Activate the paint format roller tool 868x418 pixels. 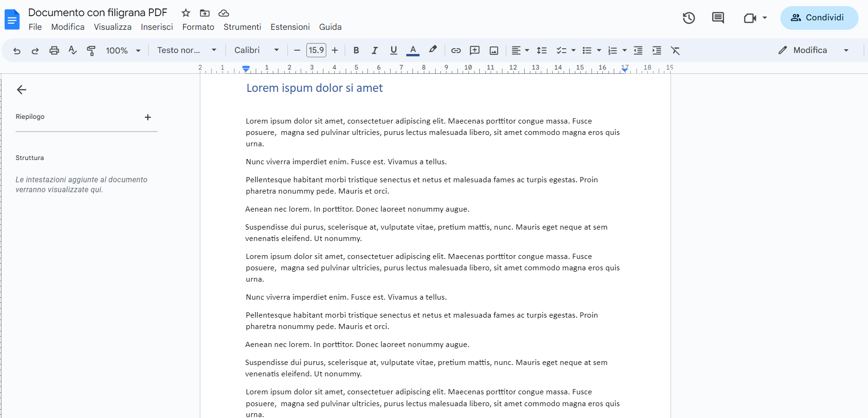click(x=91, y=51)
